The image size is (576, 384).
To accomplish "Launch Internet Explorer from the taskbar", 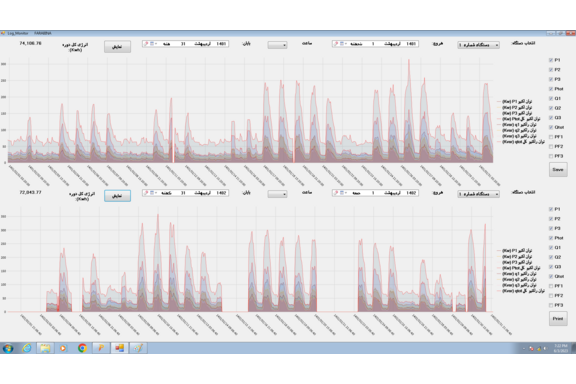I will [x=26, y=348].
